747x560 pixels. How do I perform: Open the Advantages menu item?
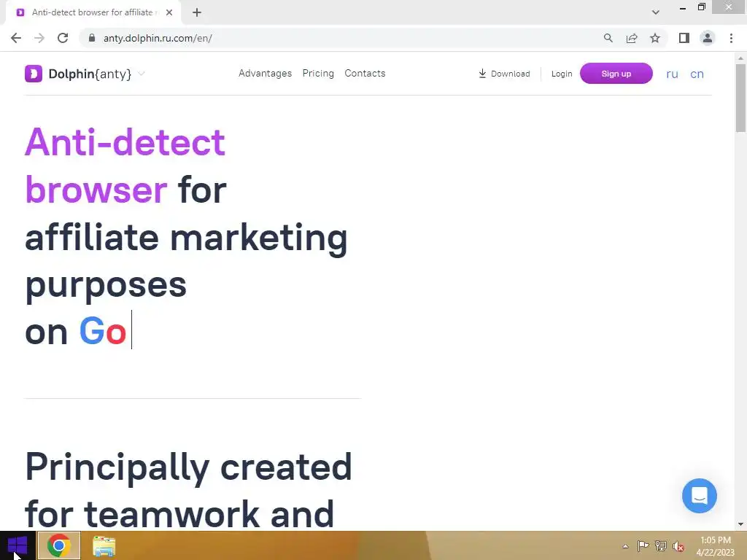[265, 74]
